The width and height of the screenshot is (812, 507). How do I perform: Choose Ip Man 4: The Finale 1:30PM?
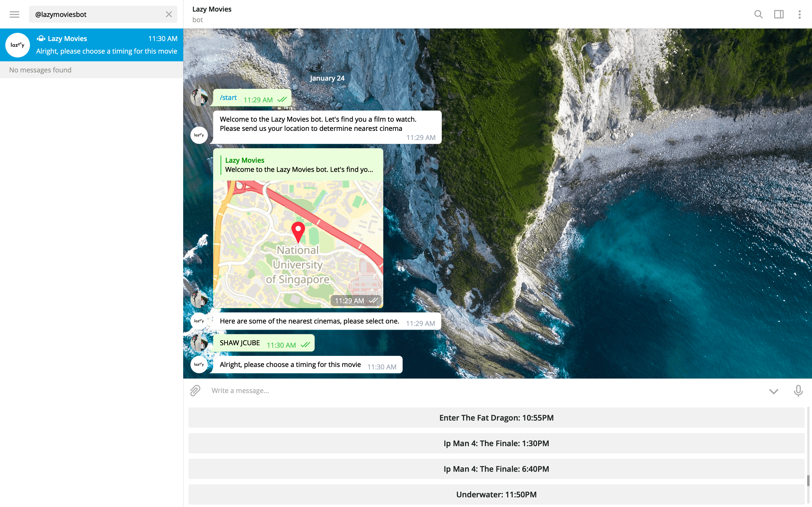click(x=496, y=443)
